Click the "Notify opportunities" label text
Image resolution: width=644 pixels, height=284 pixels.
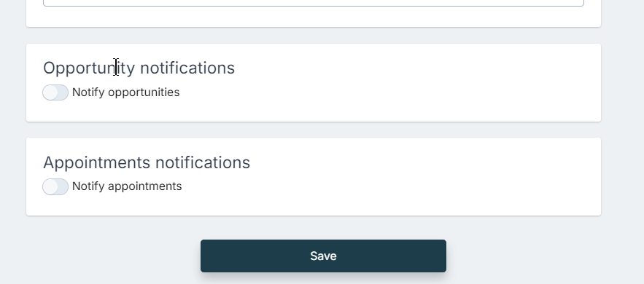(x=125, y=92)
